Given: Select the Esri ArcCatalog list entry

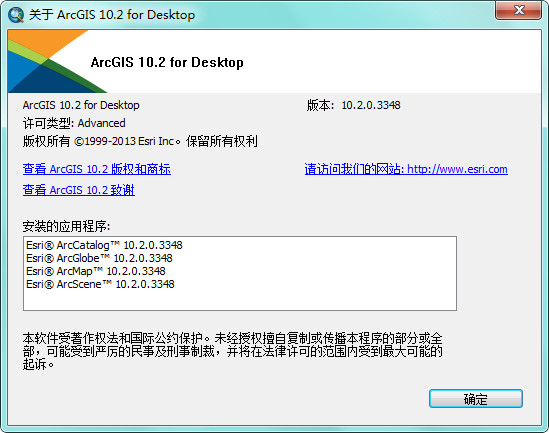Looking at the screenshot, I should point(104,245).
